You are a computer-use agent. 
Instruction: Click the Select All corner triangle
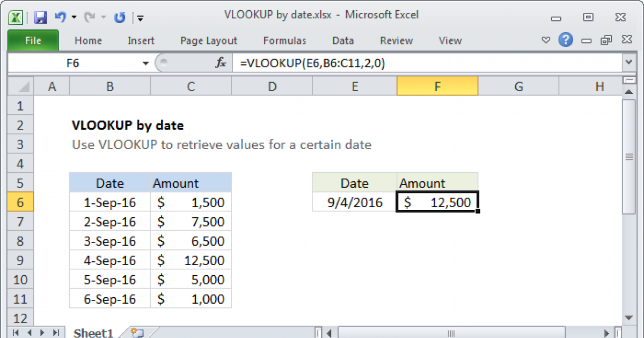click(21, 86)
